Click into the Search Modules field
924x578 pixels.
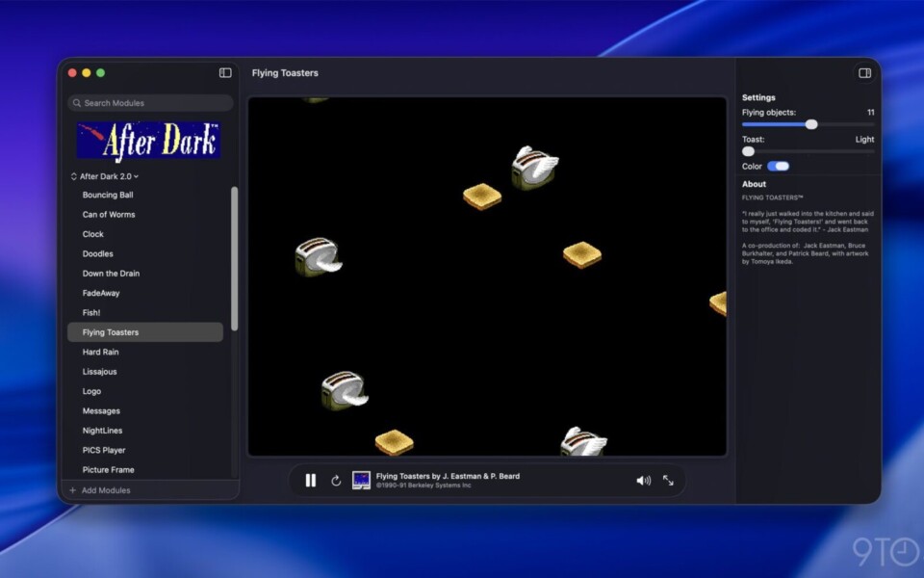(150, 103)
